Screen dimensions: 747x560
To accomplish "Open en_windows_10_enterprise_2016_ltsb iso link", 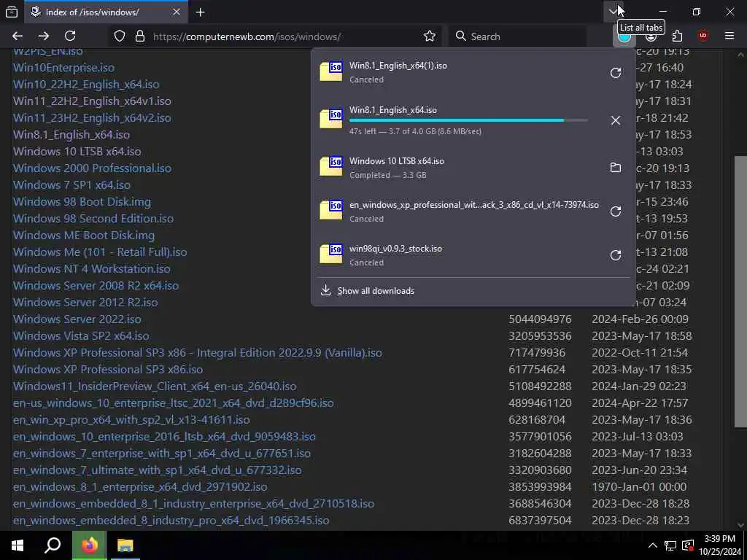I will [164, 437].
